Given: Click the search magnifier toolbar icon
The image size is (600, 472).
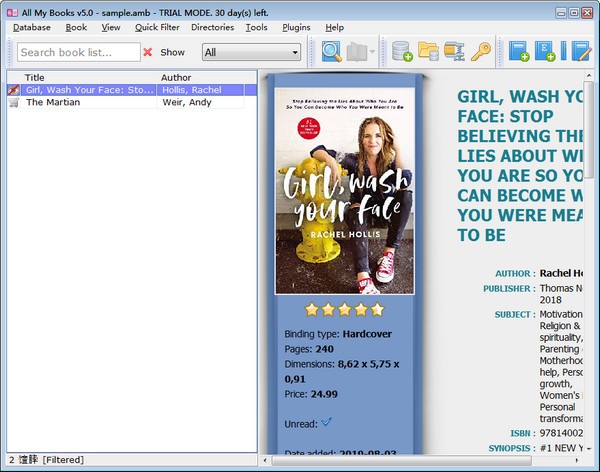Looking at the screenshot, I should click(331, 51).
